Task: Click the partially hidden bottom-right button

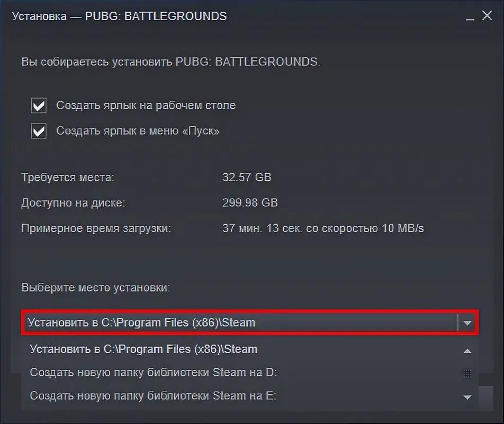Action: tap(486, 398)
